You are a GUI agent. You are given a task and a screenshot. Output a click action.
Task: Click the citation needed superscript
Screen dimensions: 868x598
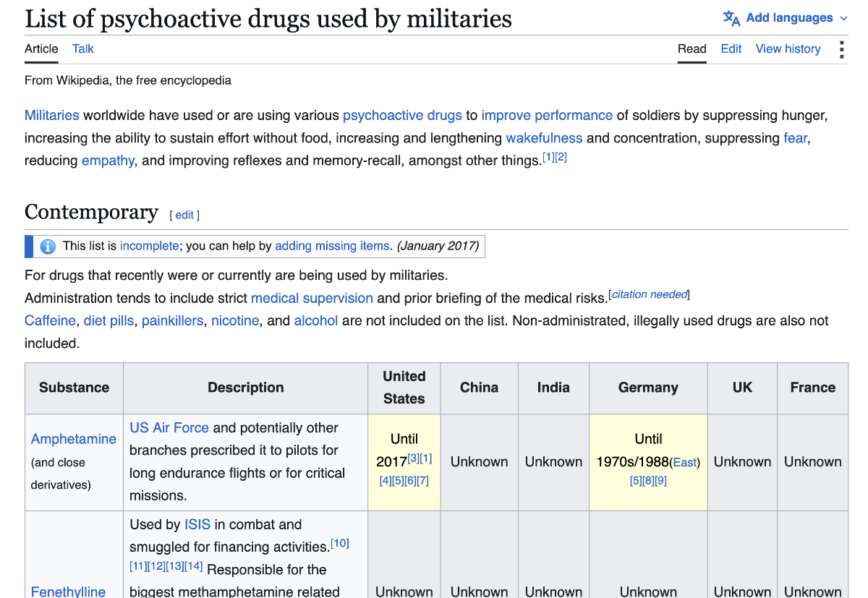[650, 294]
